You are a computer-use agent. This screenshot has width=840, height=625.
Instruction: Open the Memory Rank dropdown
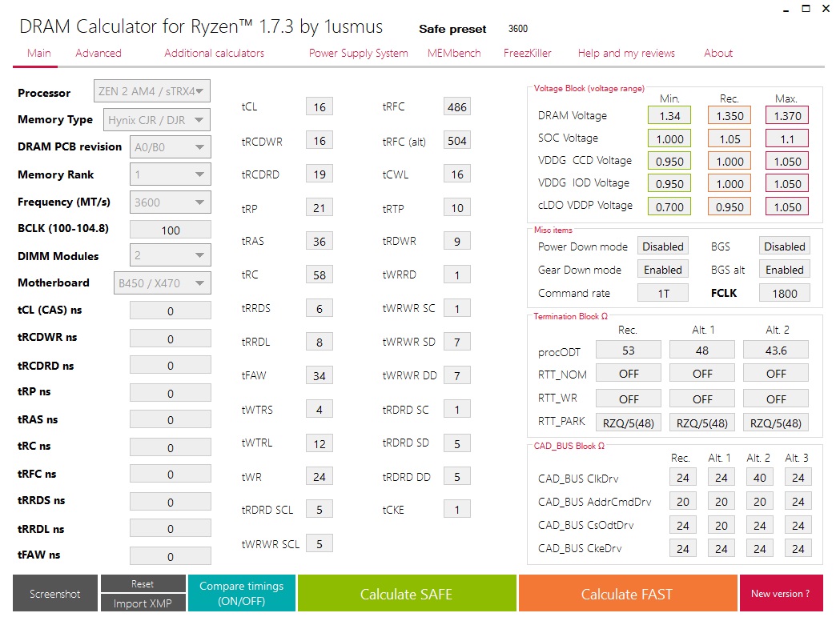[x=170, y=174]
